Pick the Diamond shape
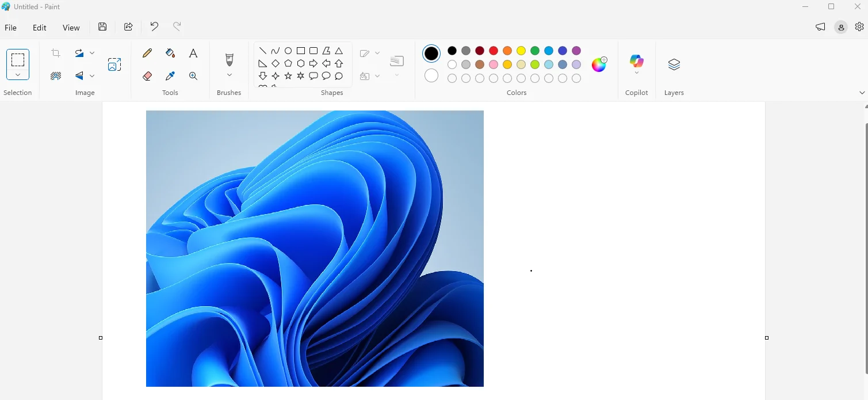 (276, 63)
